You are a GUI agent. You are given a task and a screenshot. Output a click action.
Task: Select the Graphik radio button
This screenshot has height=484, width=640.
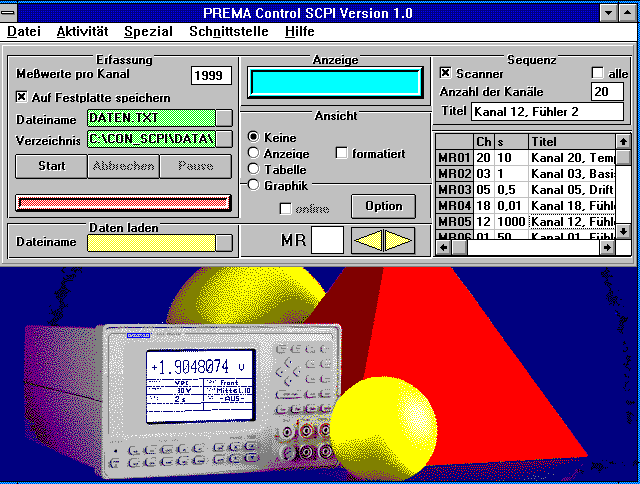pyautogui.click(x=253, y=185)
